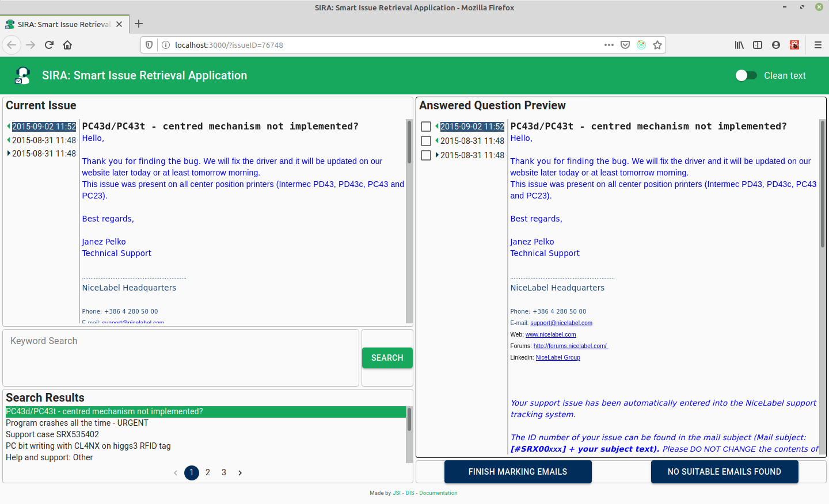Image resolution: width=829 pixels, height=504 pixels.
Task: Reload the current page
Action: pos(49,45)
